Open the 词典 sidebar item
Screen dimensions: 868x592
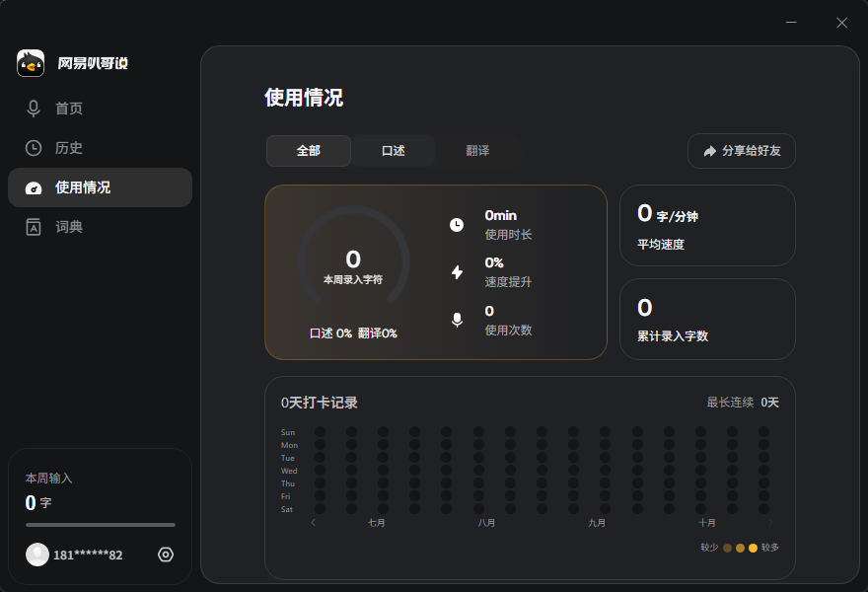click(x=101, y=227)
